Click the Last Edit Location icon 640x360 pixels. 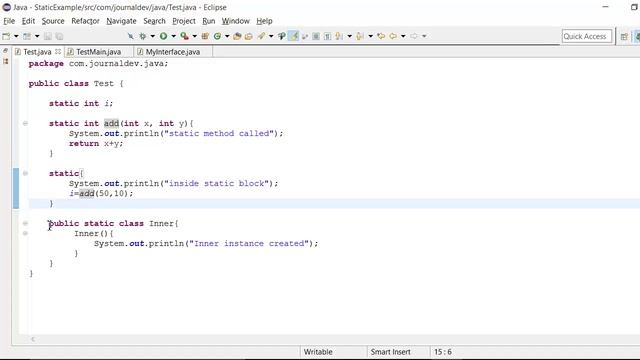tap(381, 36)
